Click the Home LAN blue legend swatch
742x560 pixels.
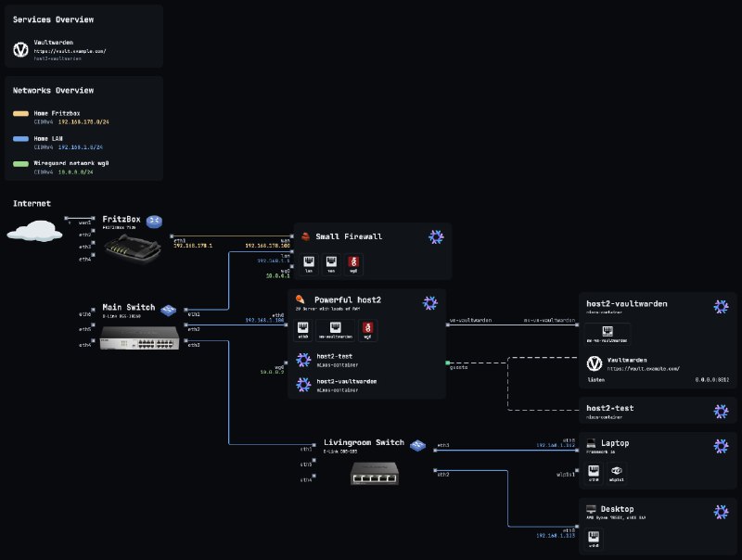pyautogui.click(x=20, y=139)
